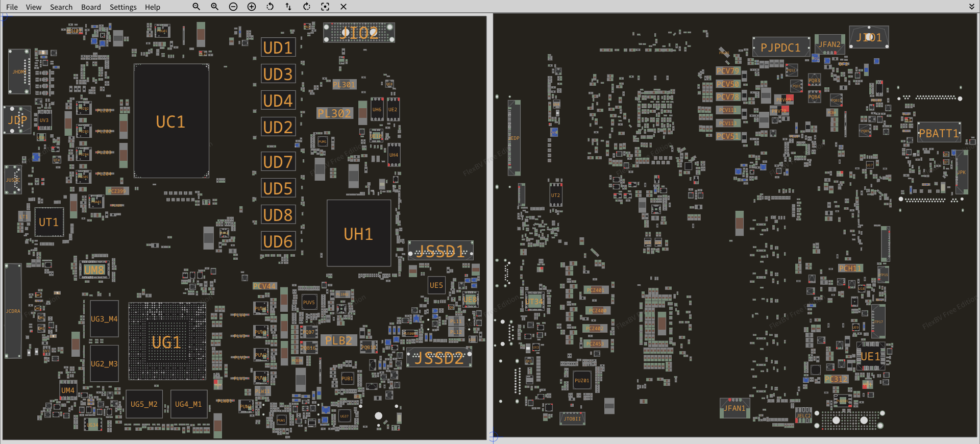Open the File menu

(x=12, y=7)
